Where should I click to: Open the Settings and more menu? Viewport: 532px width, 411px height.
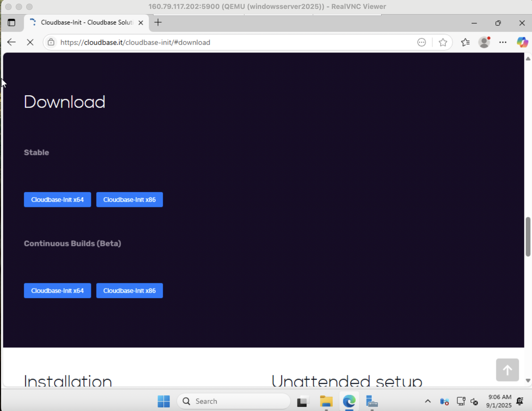click(503, 42)
